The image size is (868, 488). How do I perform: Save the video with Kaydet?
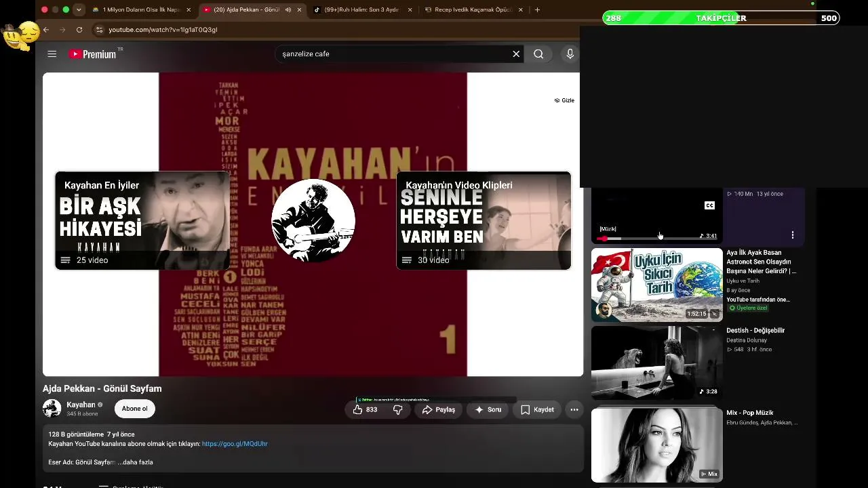pyautogui.click(x=537, y=409)
